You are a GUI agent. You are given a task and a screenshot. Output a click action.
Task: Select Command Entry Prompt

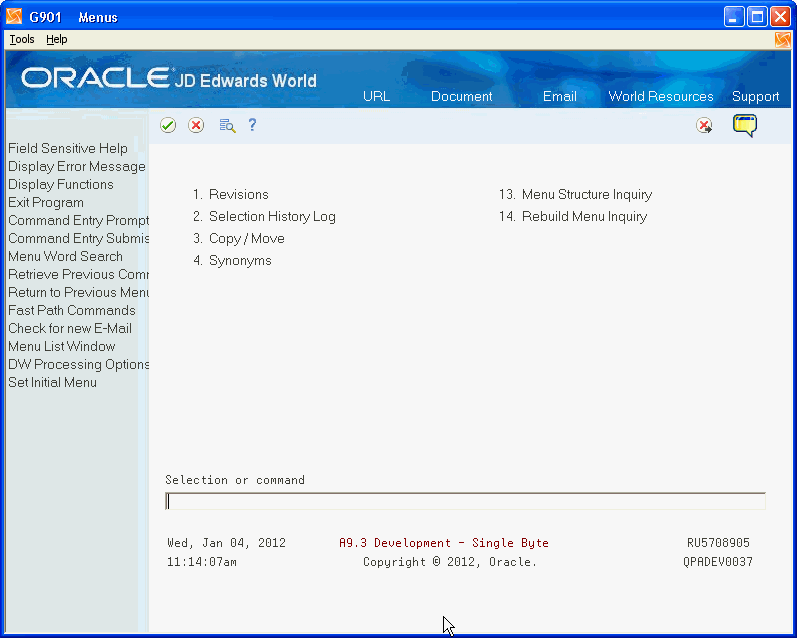coord(78,220)
